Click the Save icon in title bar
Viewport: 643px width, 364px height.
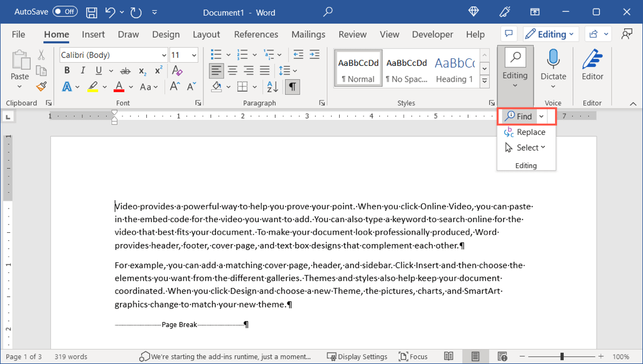coord(92,12)
